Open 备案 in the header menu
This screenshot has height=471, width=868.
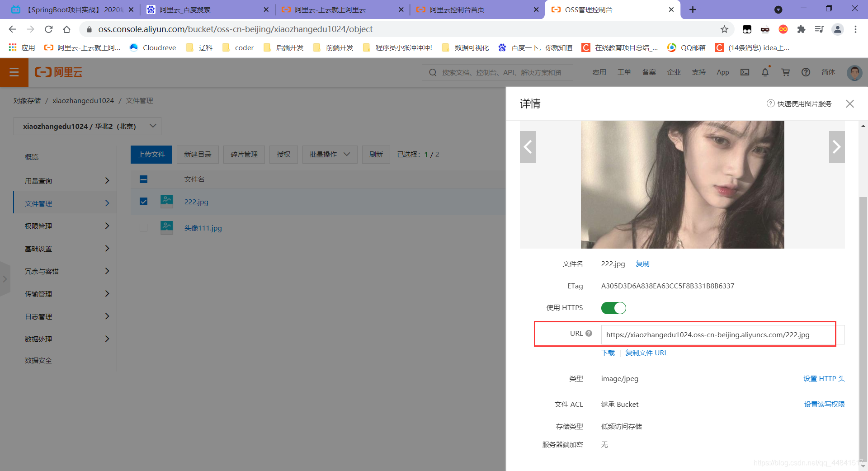649,72
